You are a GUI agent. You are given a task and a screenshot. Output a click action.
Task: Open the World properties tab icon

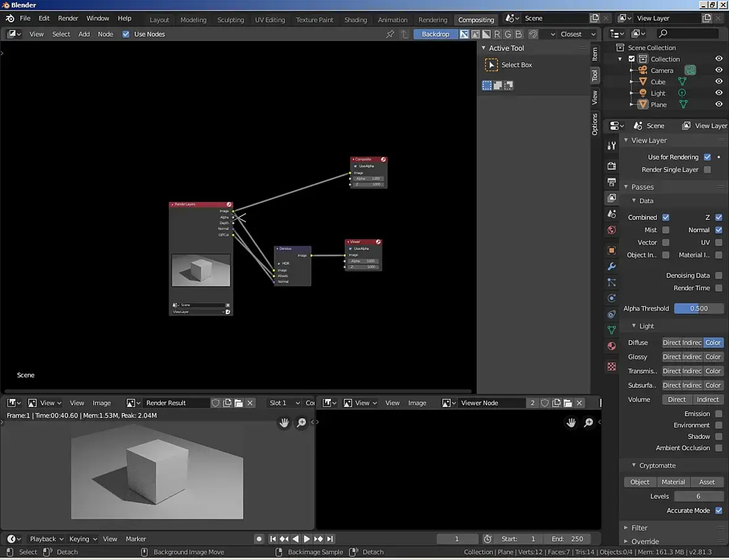612,230
